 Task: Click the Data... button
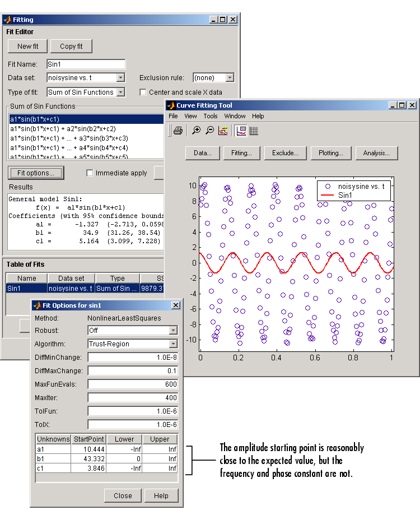[x=203, y=153]
